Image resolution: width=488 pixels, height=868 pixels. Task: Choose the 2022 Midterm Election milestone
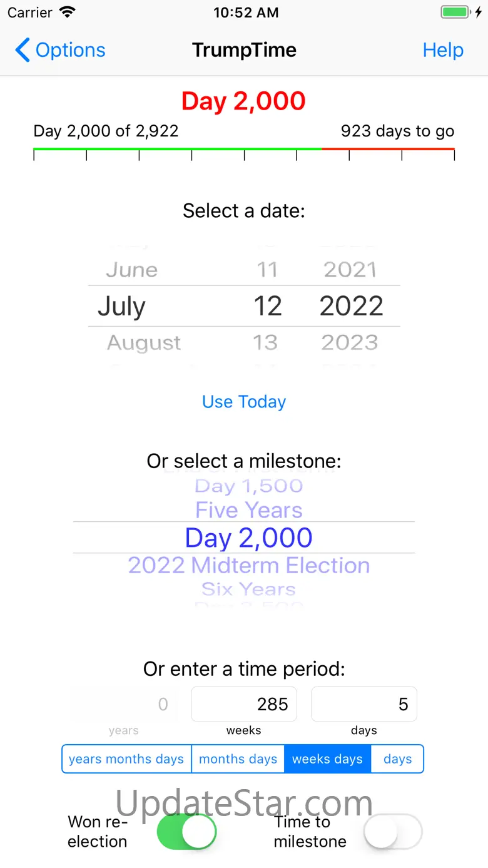pyautogui.click(x=249, y=565)
